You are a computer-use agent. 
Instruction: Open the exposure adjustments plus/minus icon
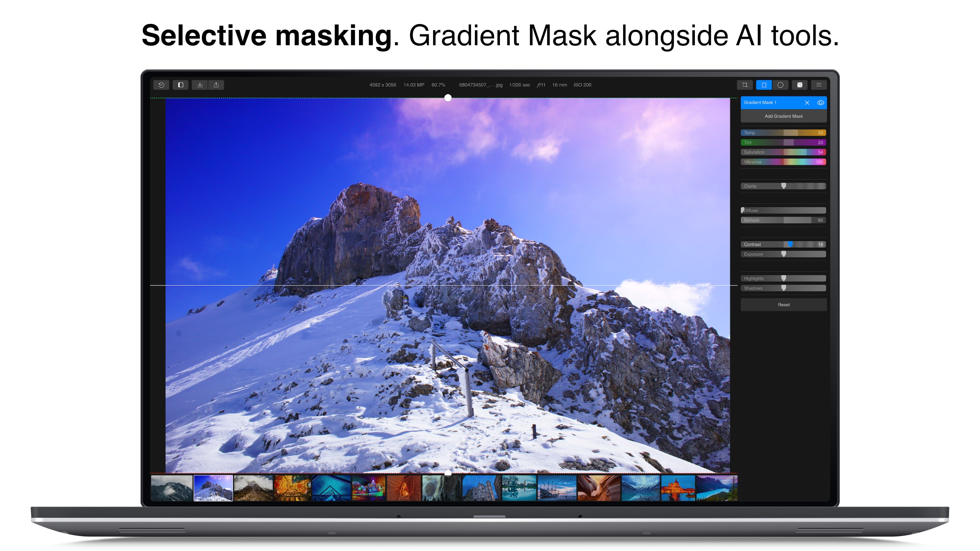(800, 85)
